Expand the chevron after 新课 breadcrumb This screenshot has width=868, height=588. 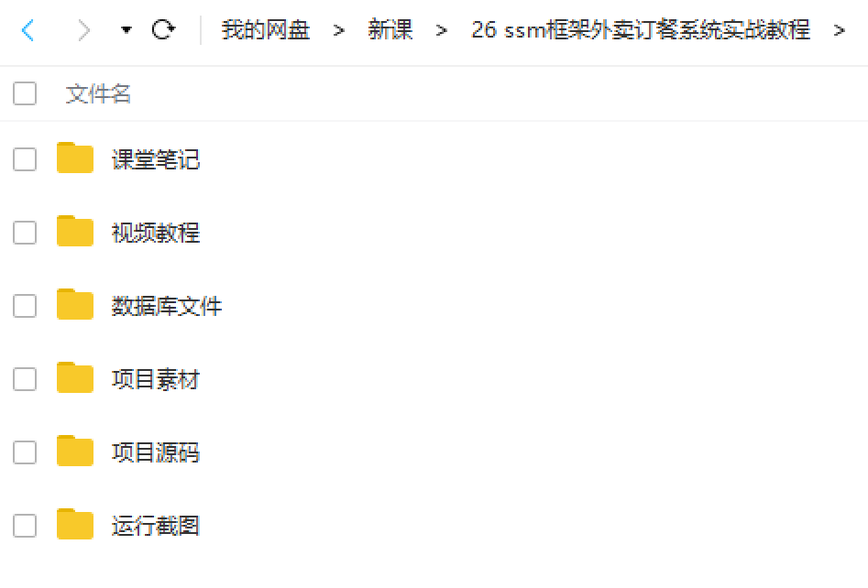pyautogui.click(x=441, y=30)
